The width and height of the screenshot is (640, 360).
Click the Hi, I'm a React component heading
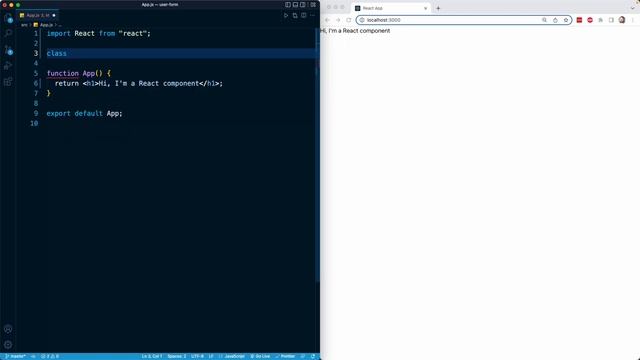pyautogui.click(x=356, y=31)
